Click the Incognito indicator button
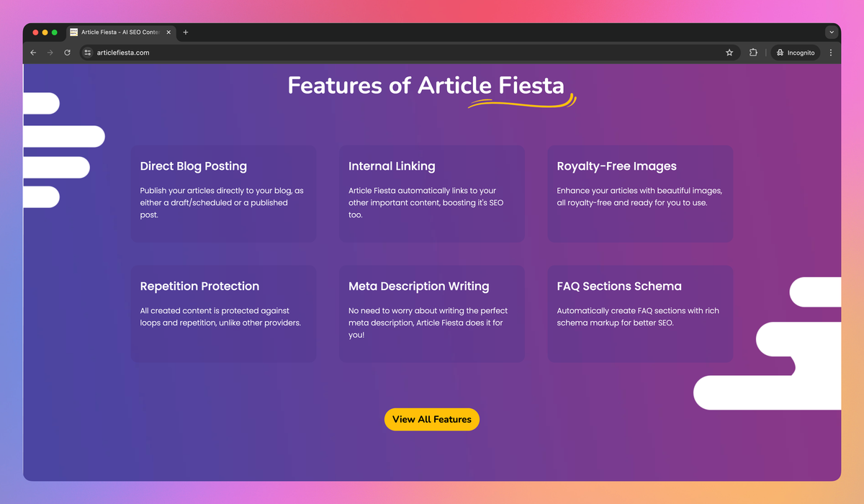The height and width of the screenshot is (504, 864). pos(796,53)
